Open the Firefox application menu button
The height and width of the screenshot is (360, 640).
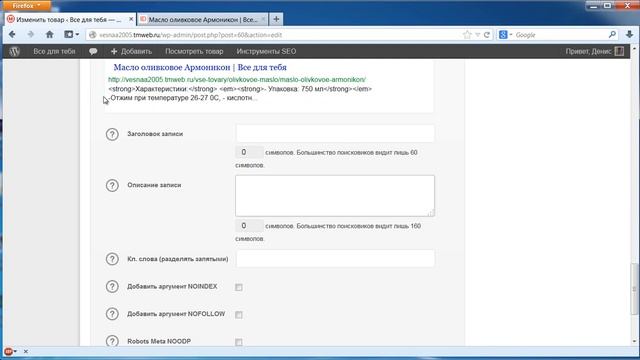(26, 5)
